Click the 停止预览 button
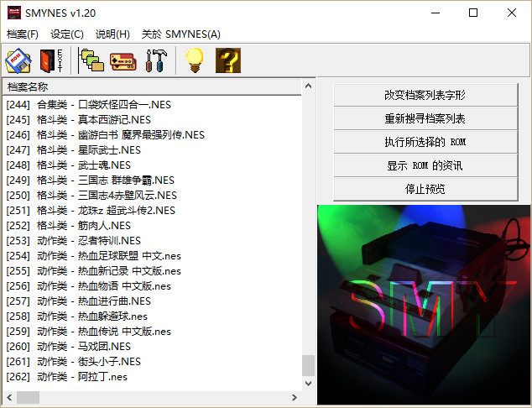This screenshot has height=408, width=532. coord(425,189)
